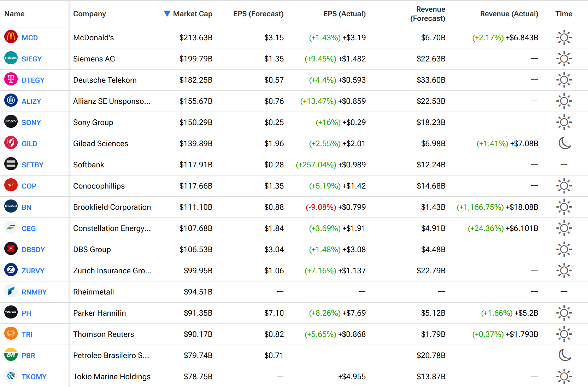This screenshot has width=588, height=387.
Task: Sort by the Name column header
Action: [x=14, y=14]
